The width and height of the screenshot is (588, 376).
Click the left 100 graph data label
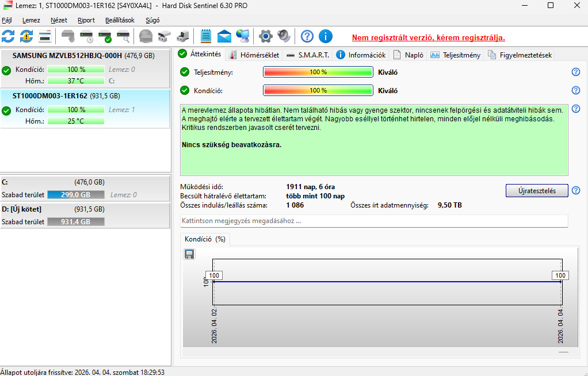click(214, 275)
